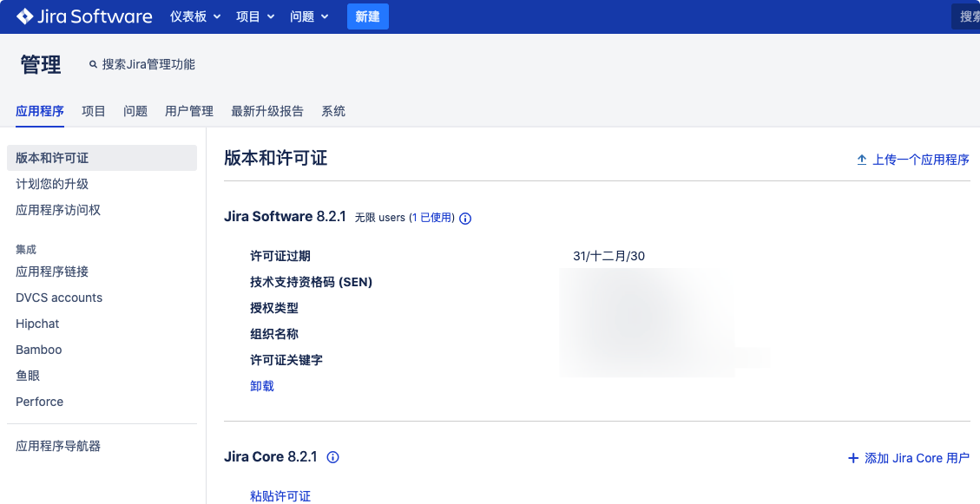Open Hipchat integration in the sidebar
The height and width of the screenshot is (504, 980).
pyautogui.click(x=37, y=324)
